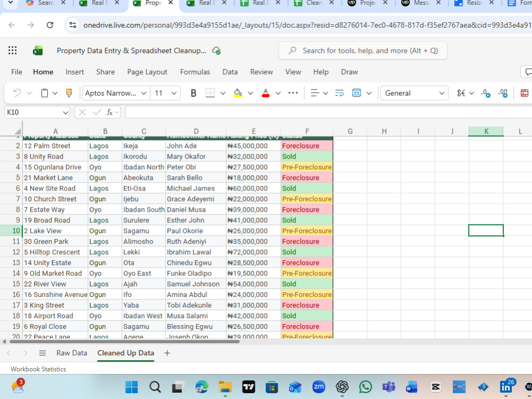The height and width of the screenshot is (399, 532).
Task: Switch to the Insert ribbon tab
Action: tap(74, 72)
